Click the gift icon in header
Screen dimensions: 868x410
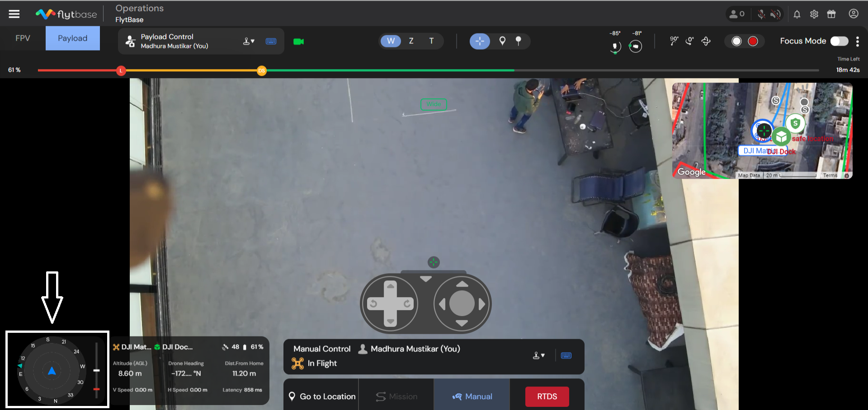coord(831,14)
